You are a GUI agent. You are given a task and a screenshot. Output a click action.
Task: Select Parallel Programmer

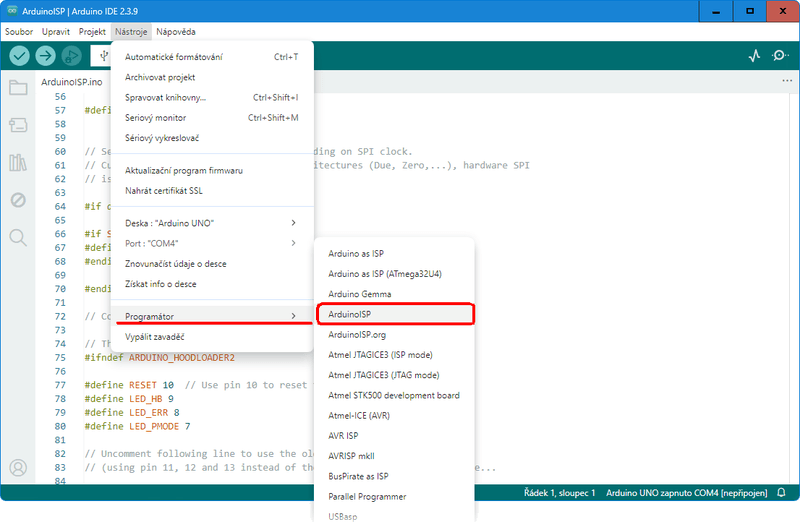click(x=394, y=496)
